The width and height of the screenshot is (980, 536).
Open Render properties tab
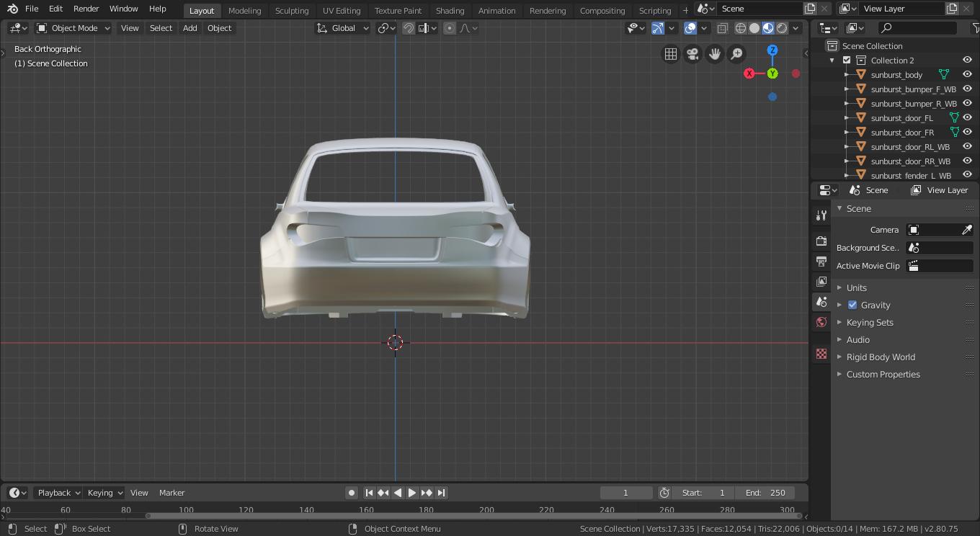tap(821, 241)
